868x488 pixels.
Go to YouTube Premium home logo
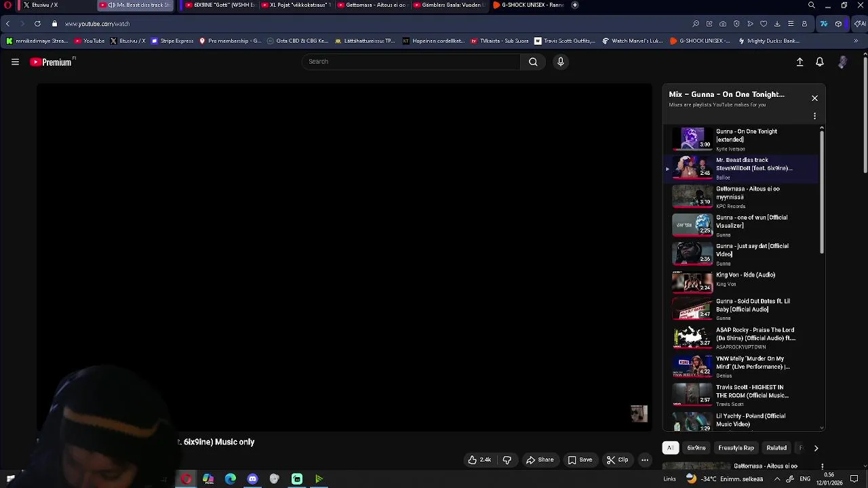click(51, 62)
